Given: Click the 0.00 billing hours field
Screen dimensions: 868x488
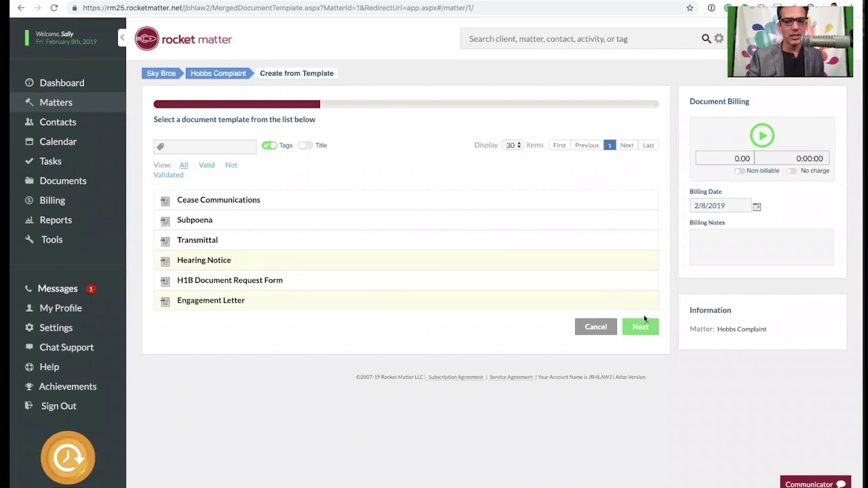Looking at the screenshot, I should 724,159.
